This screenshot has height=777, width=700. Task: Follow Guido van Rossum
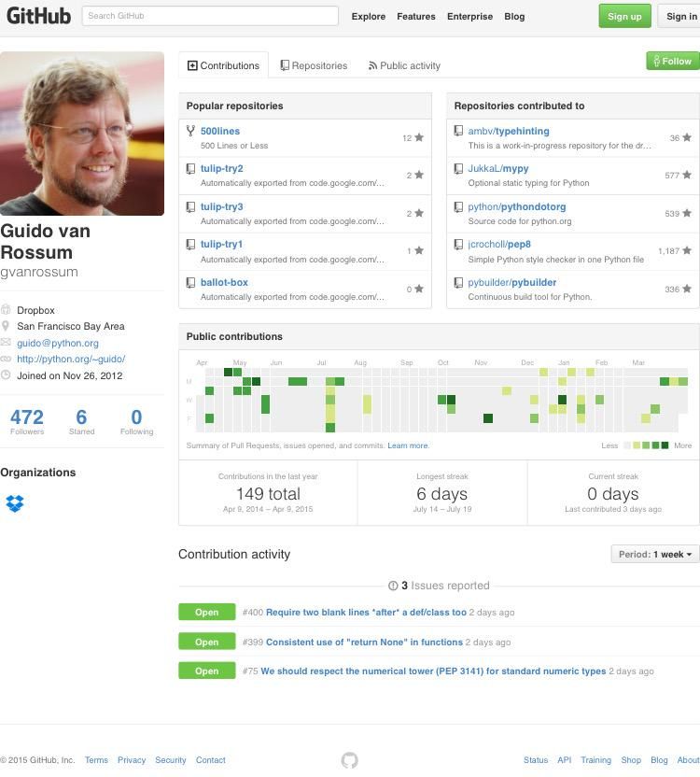click(x=672, y=61)
